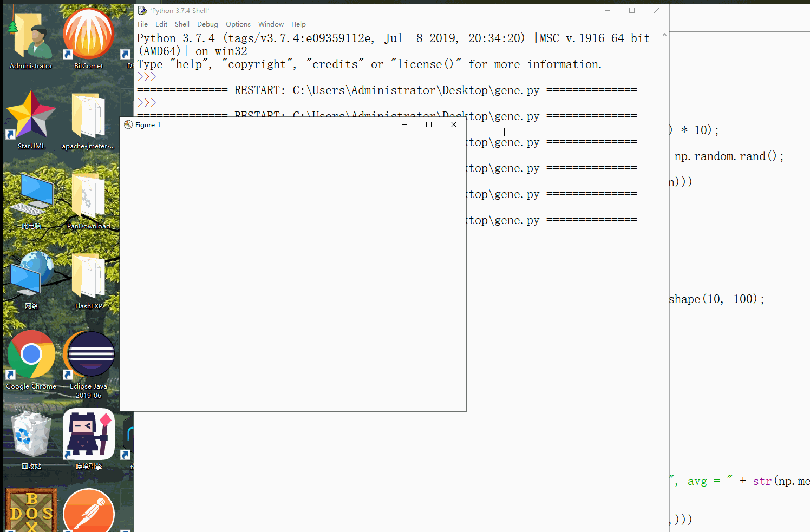Open the Window menu
810x532 pixels.
[x=271, y=24]
